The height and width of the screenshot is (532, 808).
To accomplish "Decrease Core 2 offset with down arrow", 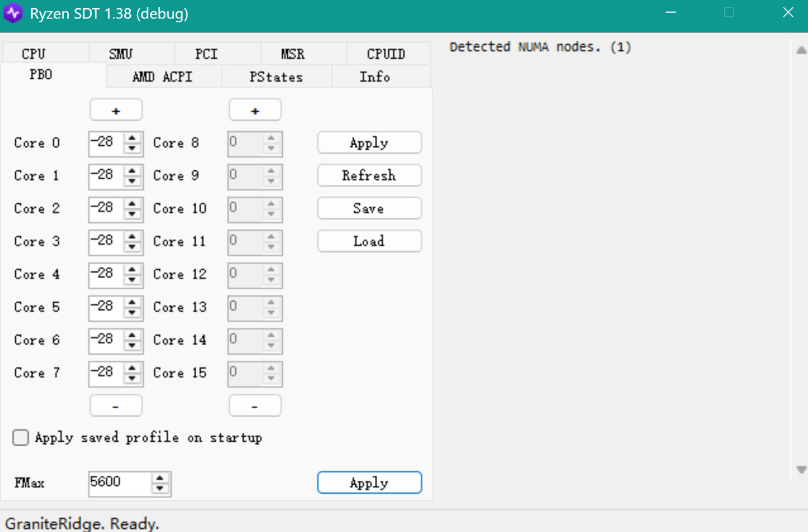I will pos(132,214).
